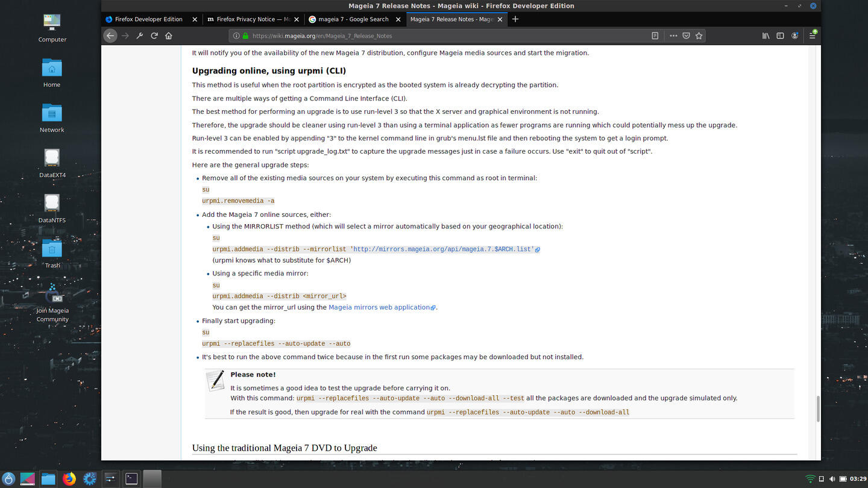Switch to Firefox Privacy Notice tab
The image size is (868, 488).
tap(253, 19)
